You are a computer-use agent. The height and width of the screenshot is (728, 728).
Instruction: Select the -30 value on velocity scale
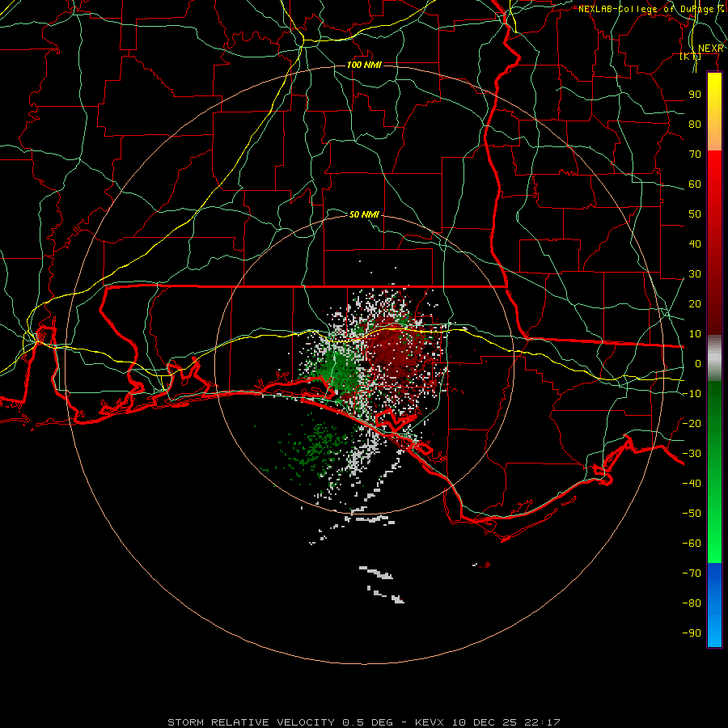click(x=692, y=454)
